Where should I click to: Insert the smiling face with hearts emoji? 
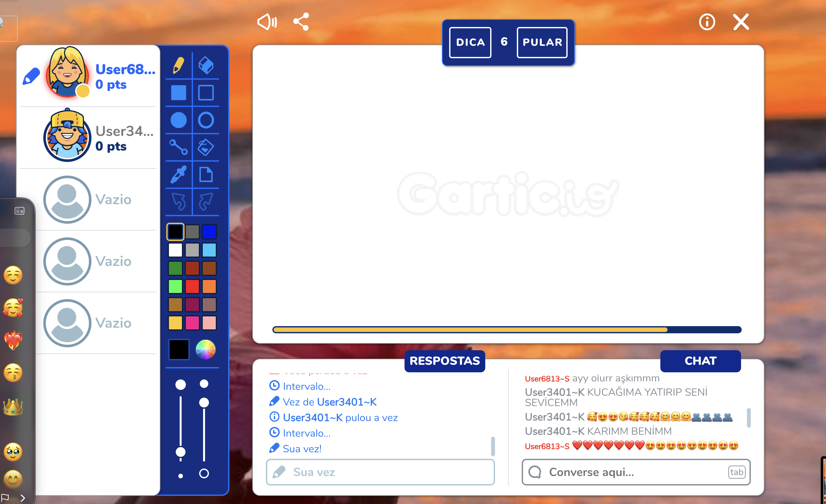click(13, 308)
